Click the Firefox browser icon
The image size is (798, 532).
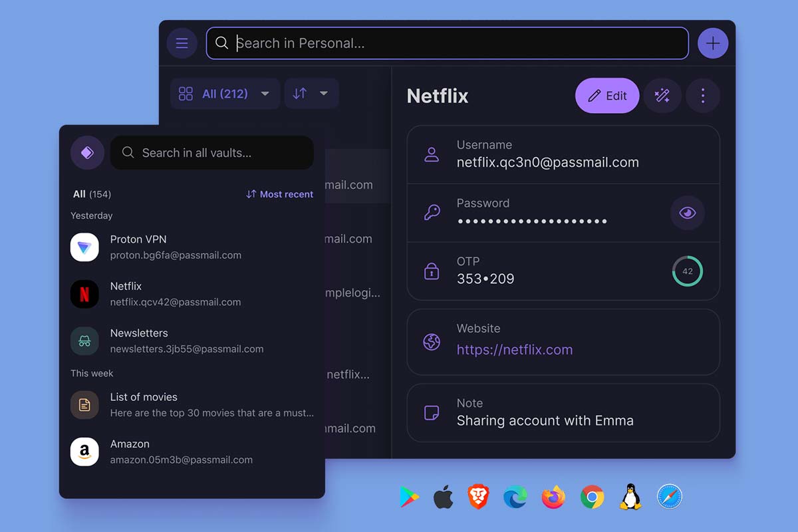tap(553, 497)
